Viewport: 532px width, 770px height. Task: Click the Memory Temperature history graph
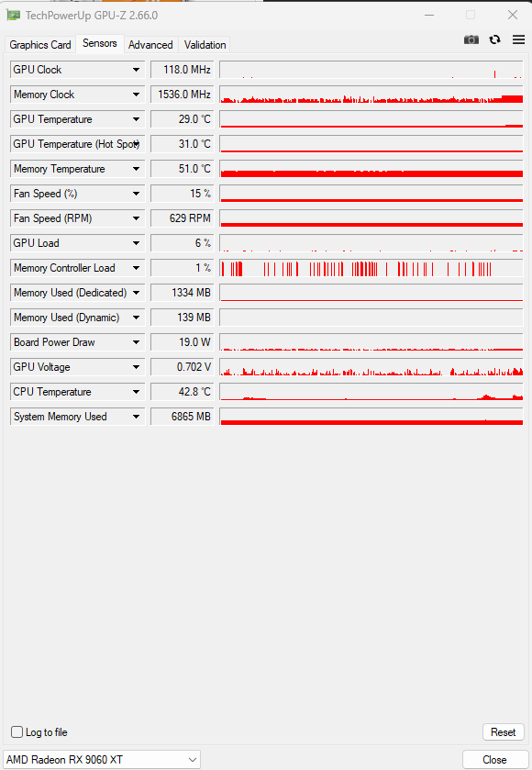(x=371, y=169)
